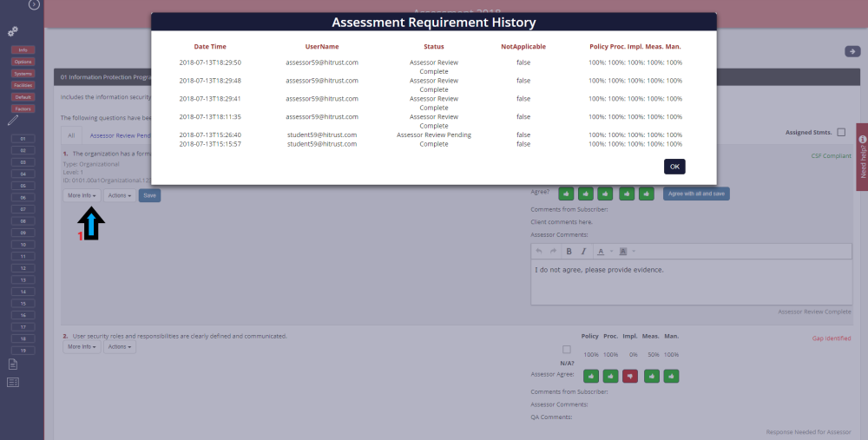Click the UserName column header

pos(322,47)
